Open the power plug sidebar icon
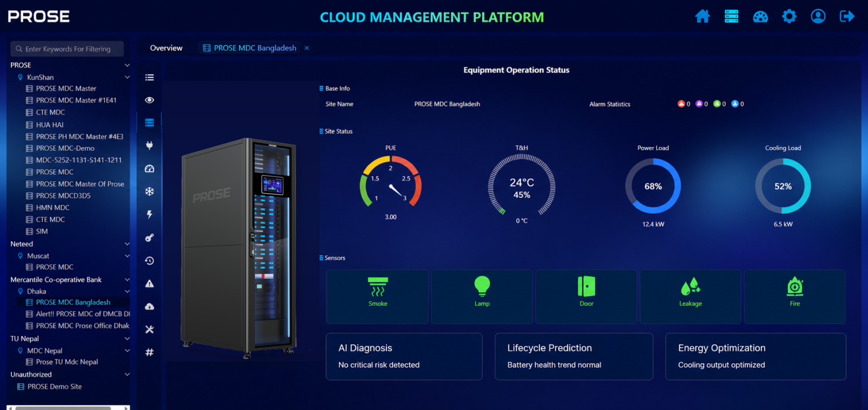Screen dimensions: 868x410 (150, 145)
